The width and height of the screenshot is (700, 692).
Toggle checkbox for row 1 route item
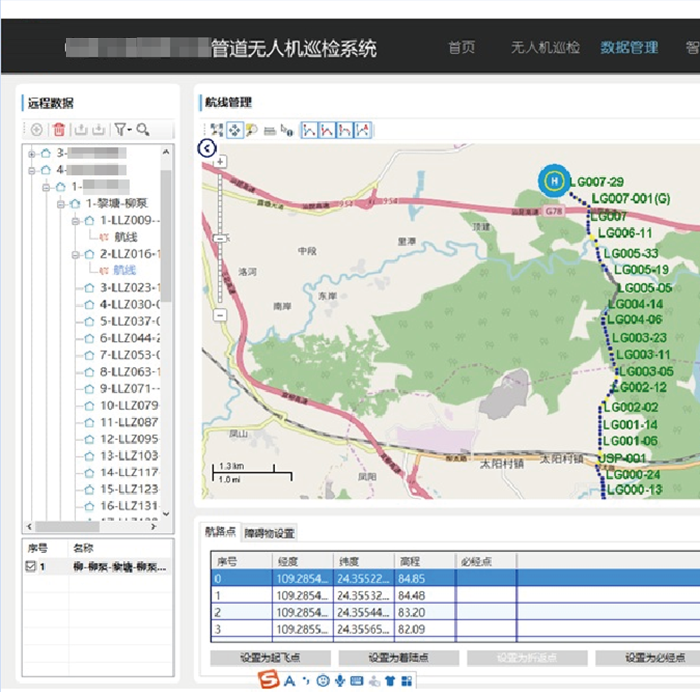(29, 567)
